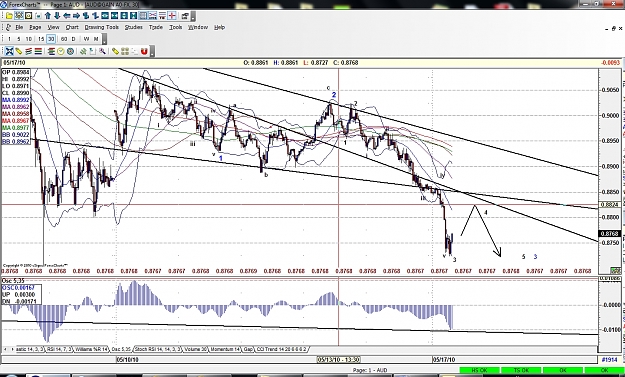Switch to the Stoch RSI 14, 14, 3, 3 tab

(x=158, y=349)
